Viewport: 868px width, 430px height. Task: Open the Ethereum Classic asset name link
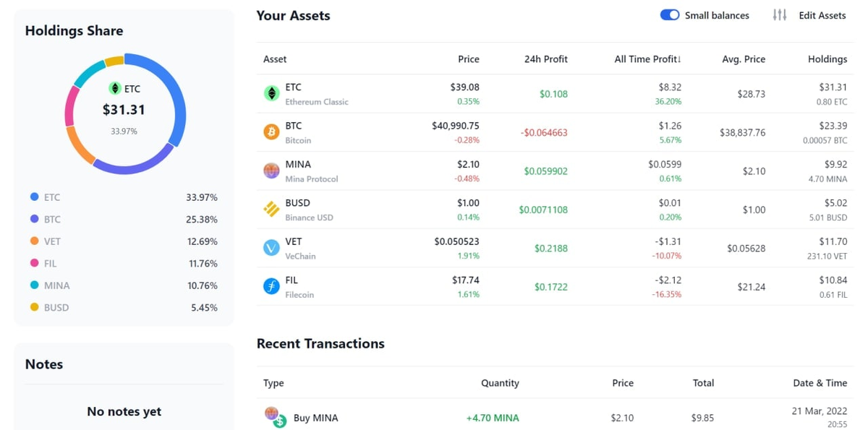(x=317, y=102)
